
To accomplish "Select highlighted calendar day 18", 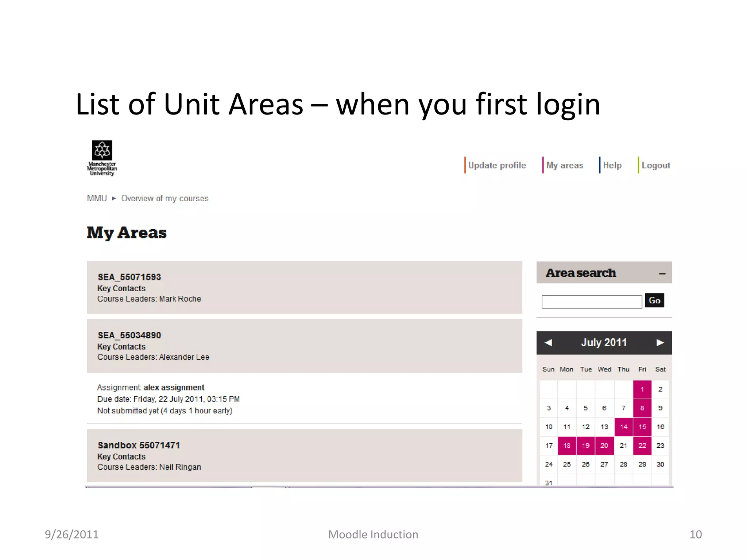I will point(567,446).
